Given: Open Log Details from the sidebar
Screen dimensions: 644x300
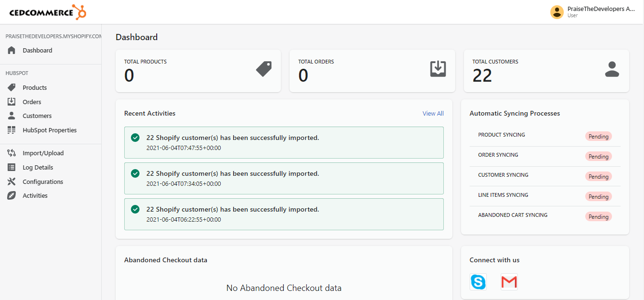Looking at the screenshot, I should point(38,167).
